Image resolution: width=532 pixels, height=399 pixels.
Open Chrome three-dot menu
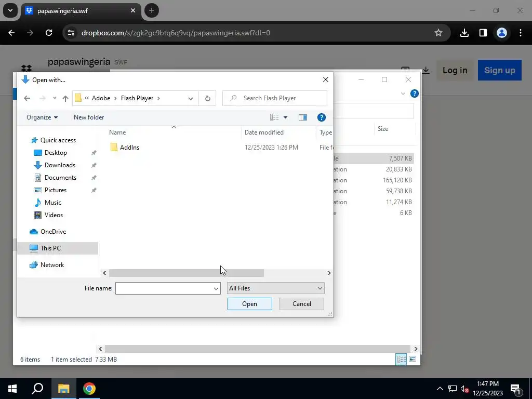pyautogui.click(x=521, y=33)
